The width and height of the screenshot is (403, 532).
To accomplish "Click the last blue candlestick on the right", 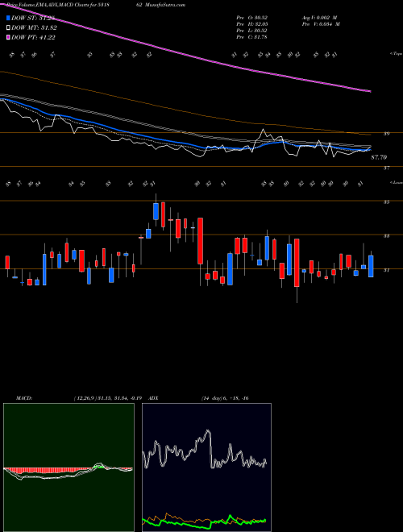I will [x=371, y=266].
